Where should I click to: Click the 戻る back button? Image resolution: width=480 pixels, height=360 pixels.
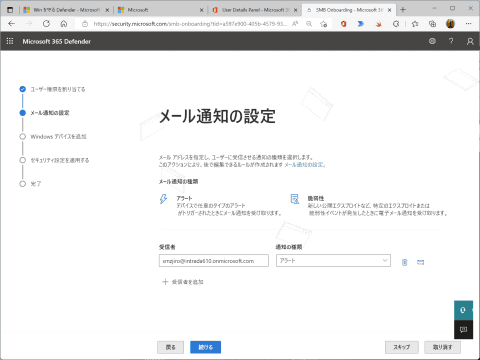pos(171,347)
